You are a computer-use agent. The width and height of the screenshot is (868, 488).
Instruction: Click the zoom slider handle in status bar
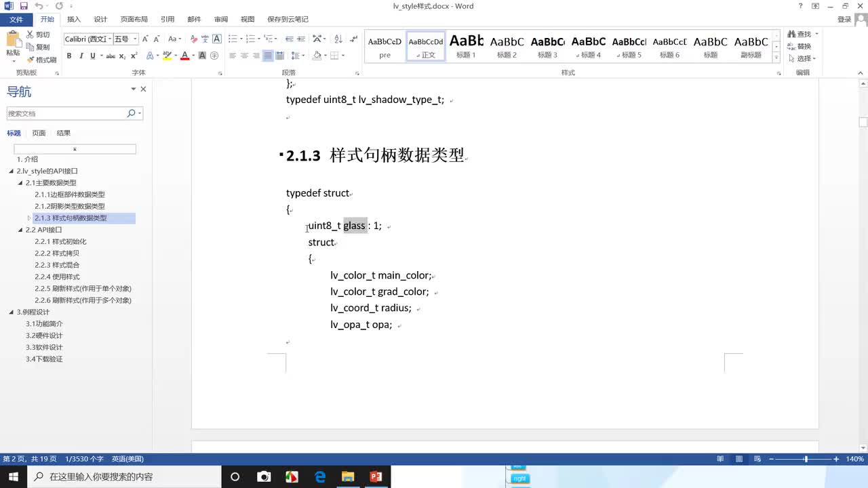[x=806, y=459]
